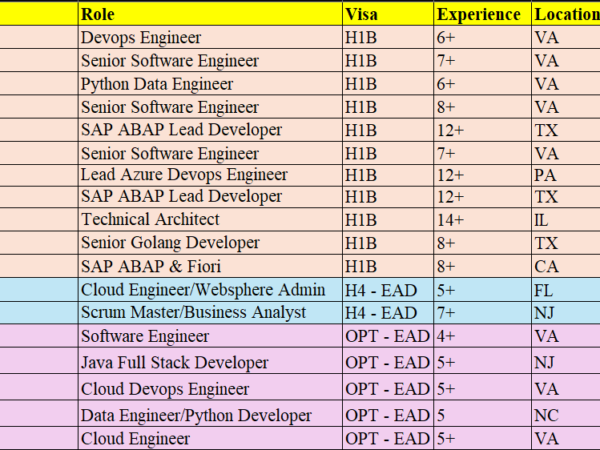Select the Cloud Devops Engineer cell
This screenshot has height=450, width=600.
click(x=208, y=388)
